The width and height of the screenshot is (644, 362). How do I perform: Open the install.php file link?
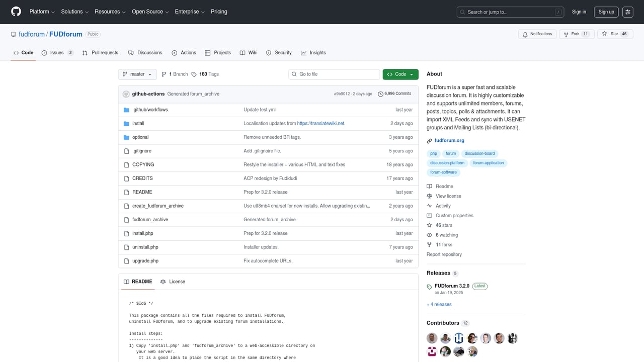coord(142,233)
